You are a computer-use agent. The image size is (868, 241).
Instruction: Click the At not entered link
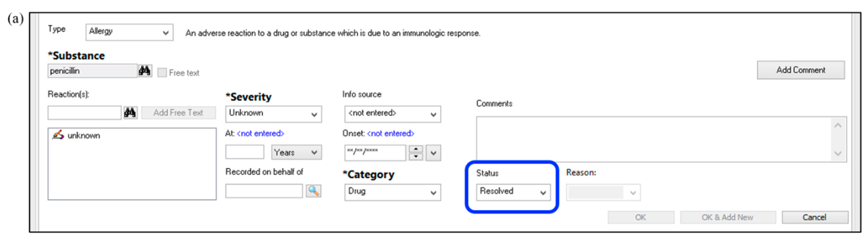261,133
